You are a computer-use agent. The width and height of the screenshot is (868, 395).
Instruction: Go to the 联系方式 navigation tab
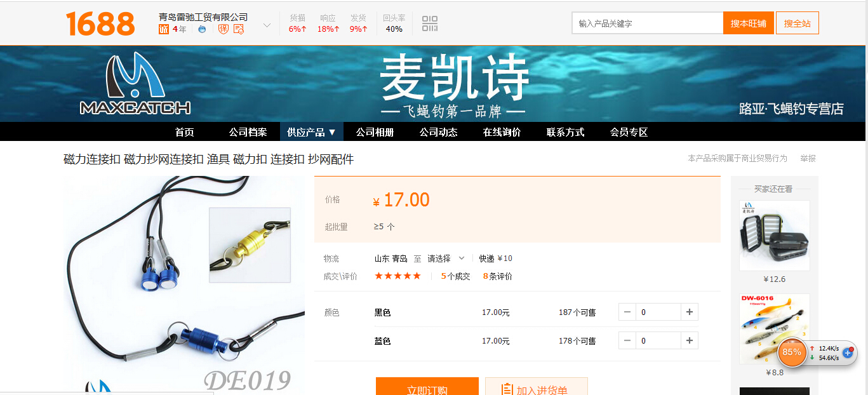point(565,132)
